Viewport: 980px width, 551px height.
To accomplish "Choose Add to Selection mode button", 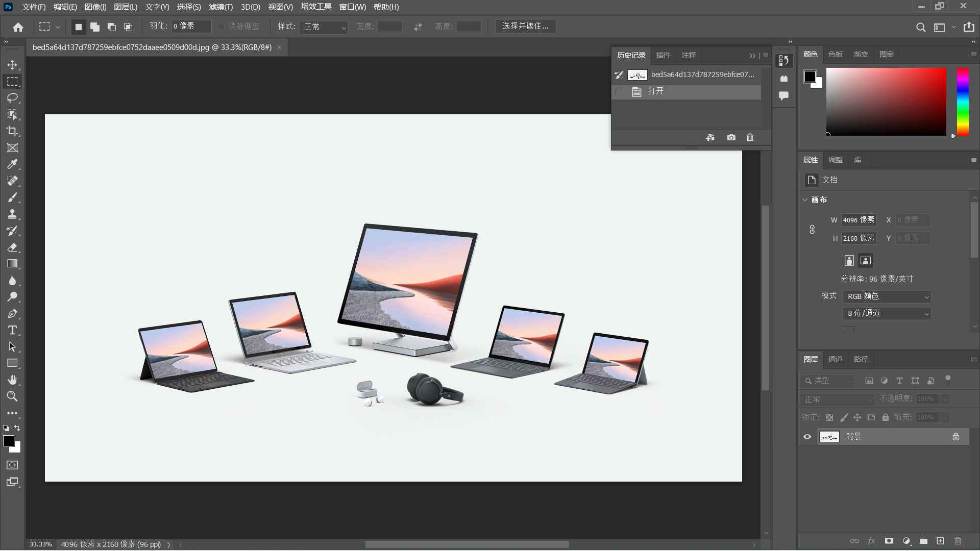I will coord(95,27).
